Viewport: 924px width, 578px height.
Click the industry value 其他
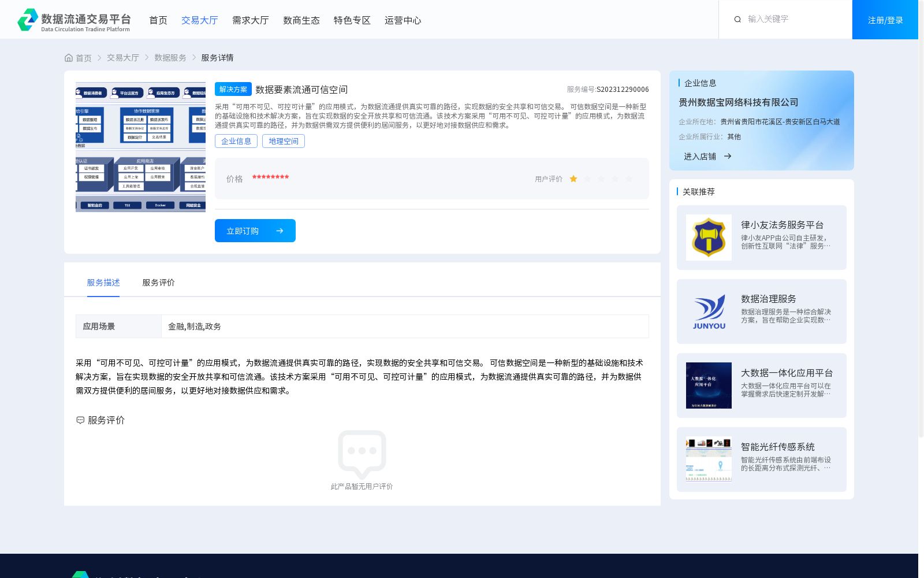[734, 137]
